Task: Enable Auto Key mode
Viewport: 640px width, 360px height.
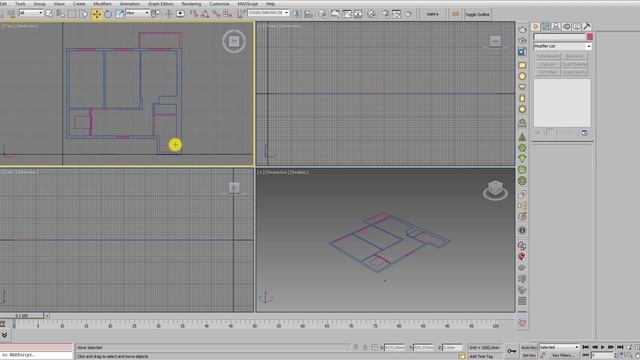Action: coord(529,347)
